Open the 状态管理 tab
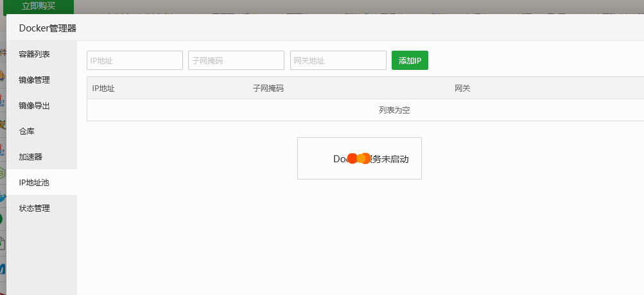This screenshot has height=295, width=644. [x=42, y=208]
